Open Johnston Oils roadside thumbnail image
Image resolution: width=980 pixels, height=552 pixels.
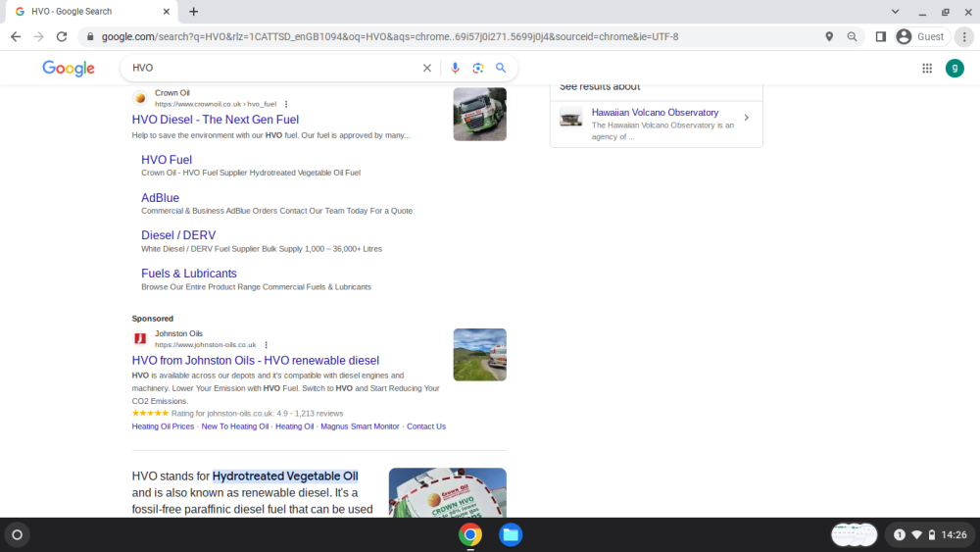[x=480, y=355]
